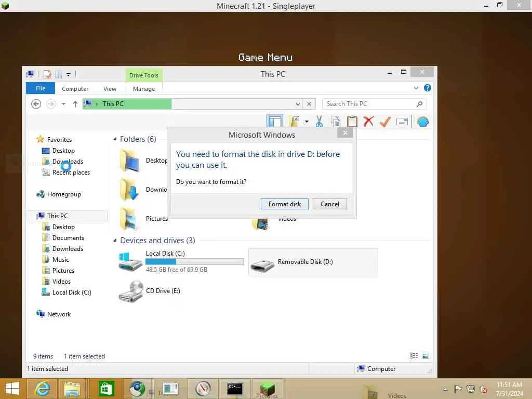Image resolution: width=532 pixels, height=399 pixels.
Task: Click the New folder quick access icon
Action: pos(58,74)
